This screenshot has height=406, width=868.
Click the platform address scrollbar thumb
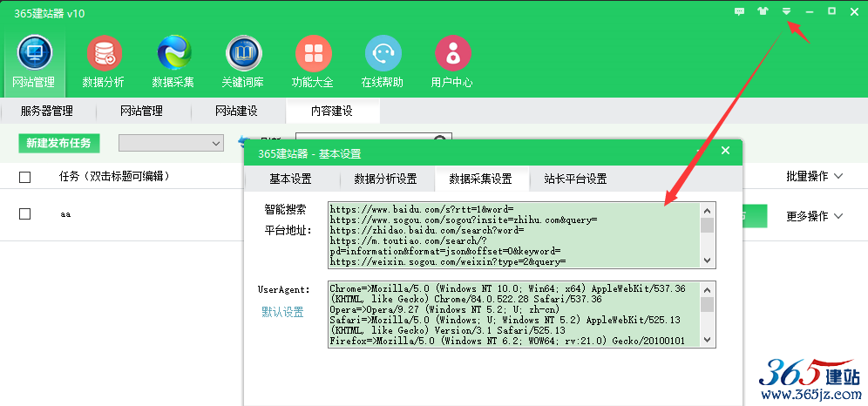pyautogui.click(x=708, y=226)
